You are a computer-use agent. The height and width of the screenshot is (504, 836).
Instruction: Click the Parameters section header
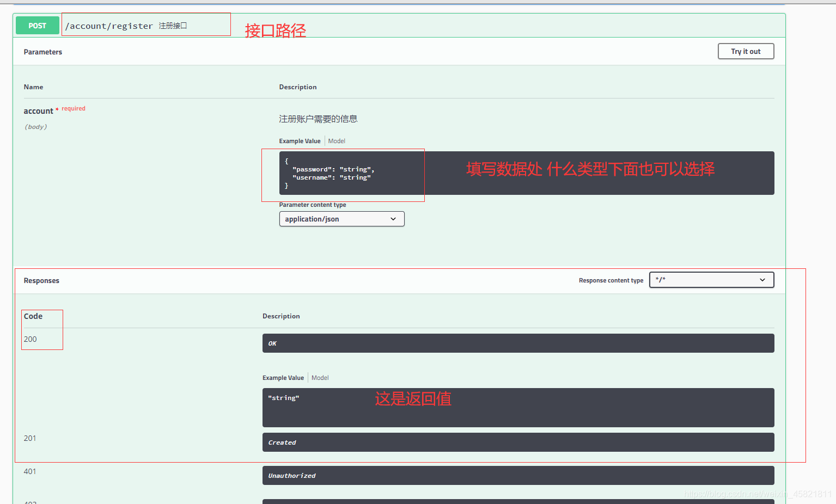coord(43,52)
